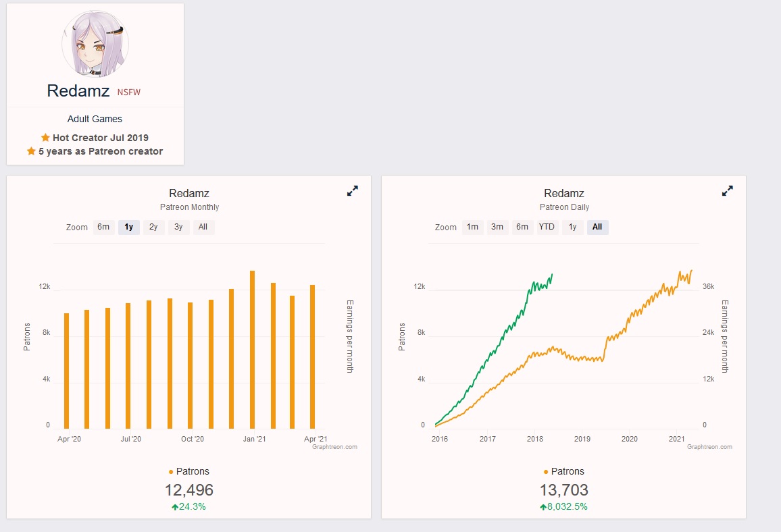Click the 12,496 patrons count
The image size is (781, 532).
pos(188,490)
